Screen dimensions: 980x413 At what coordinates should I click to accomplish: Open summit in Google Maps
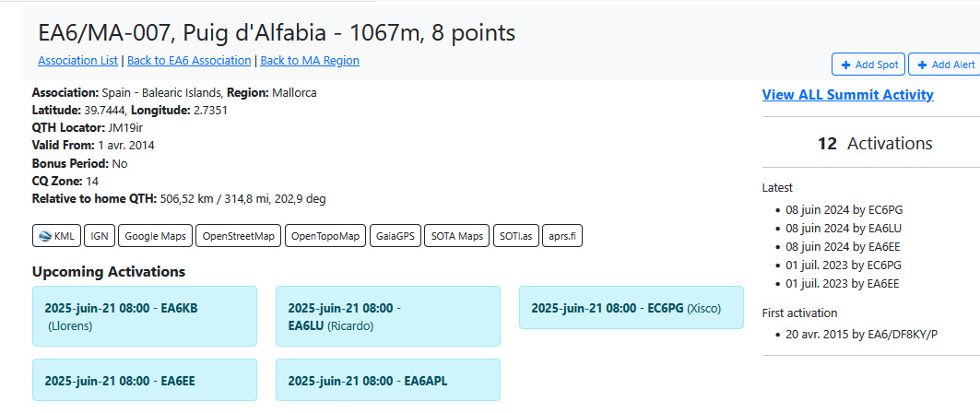tap(155, 236)
